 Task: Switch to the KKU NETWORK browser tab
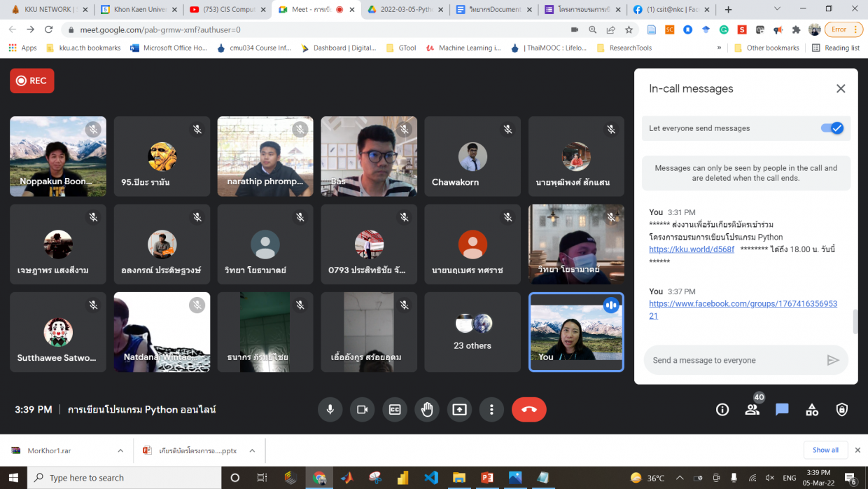pos(46,10)
